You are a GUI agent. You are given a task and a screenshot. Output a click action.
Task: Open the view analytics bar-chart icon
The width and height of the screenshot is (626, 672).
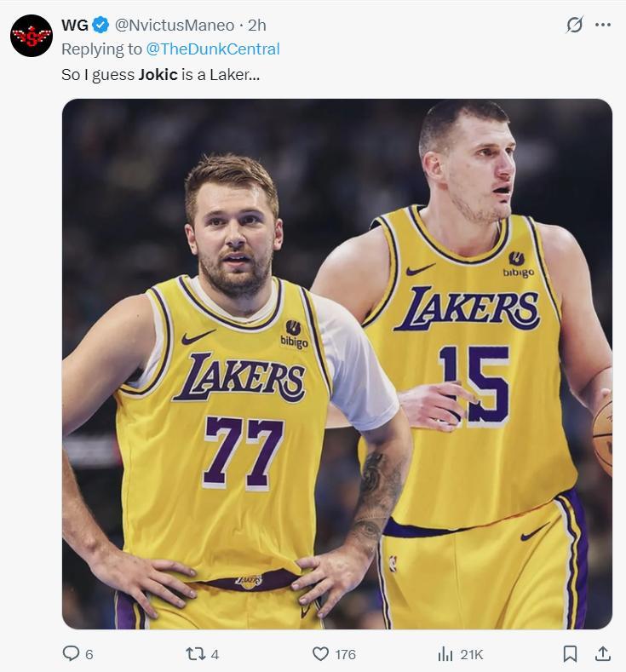(x=445, y=653)
